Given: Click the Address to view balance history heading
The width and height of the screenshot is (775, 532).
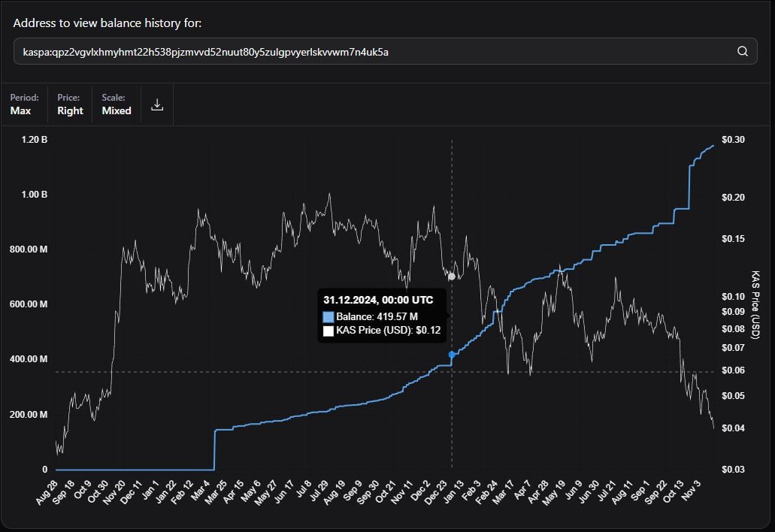Looking at the screenshot, I should point(107,23).
